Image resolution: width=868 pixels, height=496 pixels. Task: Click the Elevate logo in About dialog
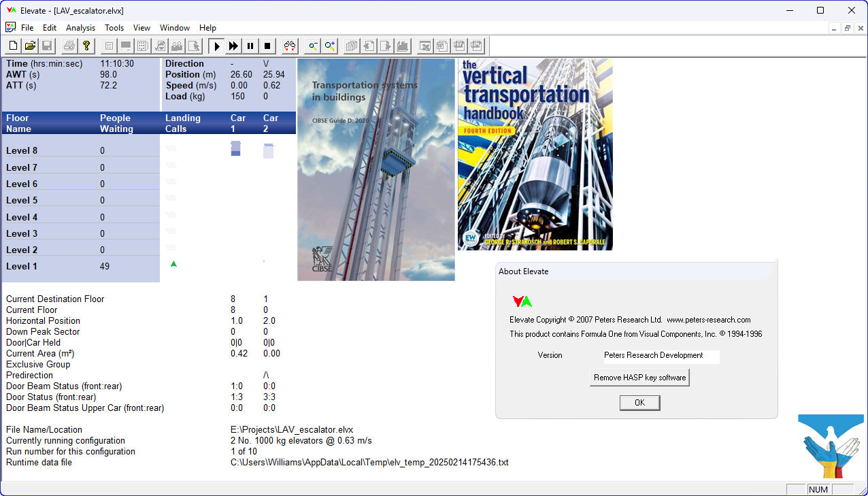click(x=522, y=301)
